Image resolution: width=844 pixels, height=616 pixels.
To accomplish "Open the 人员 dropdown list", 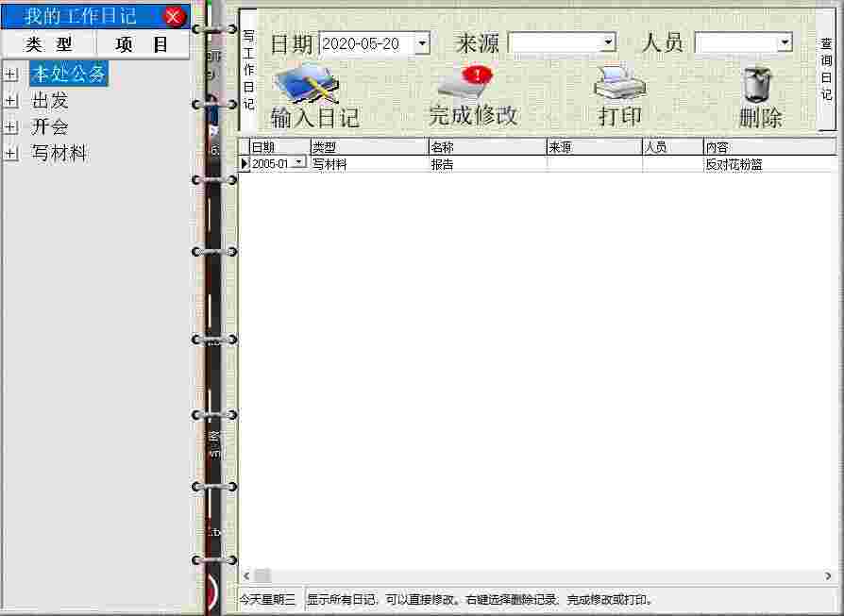I will click(785, 42).
